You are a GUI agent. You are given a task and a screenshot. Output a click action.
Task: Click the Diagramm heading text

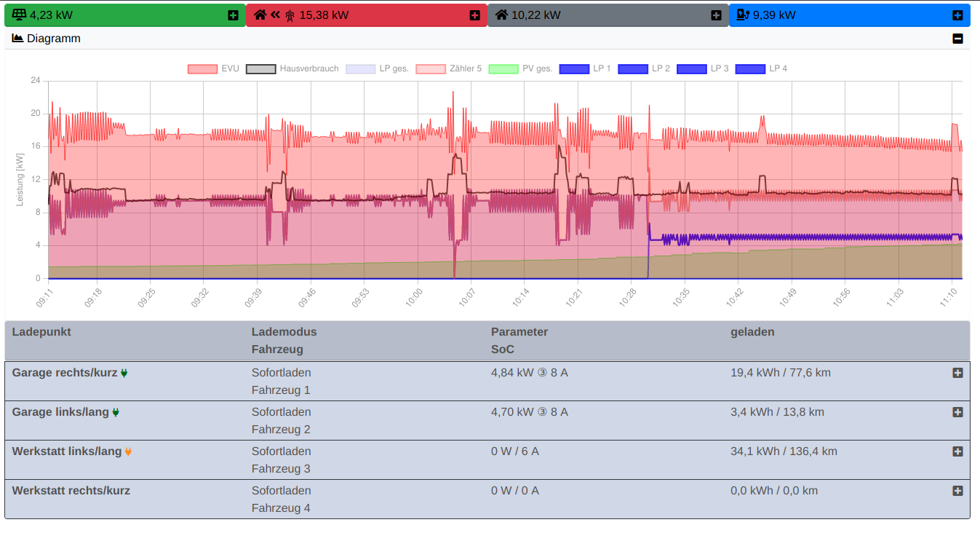[x=54, y=39]
